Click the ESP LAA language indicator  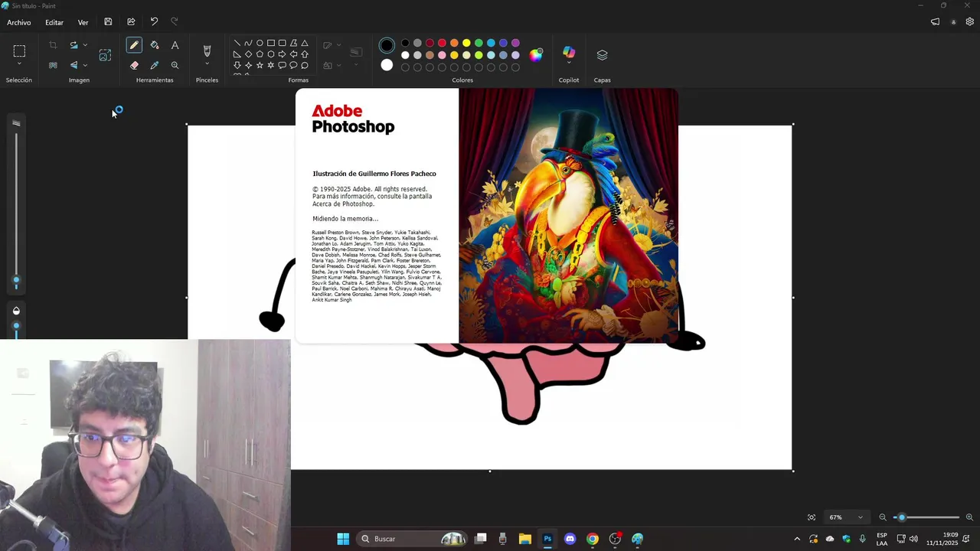tap(882, 539)
